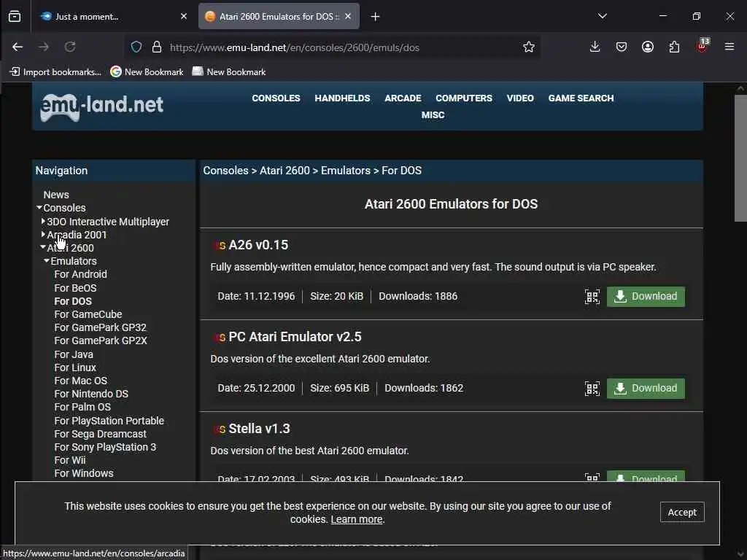Image resolution: width=747 pixels, height=560 pixels.
Task: Select For Android emulators
Action: (80, 274)
